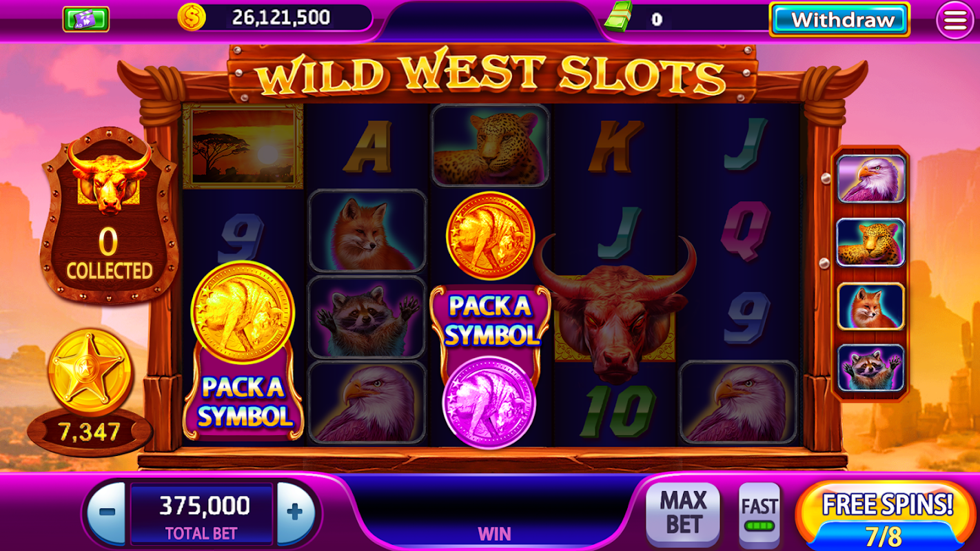The width and height of the screenshot is (980, 551).
Task: Tap the pink coin on the reels
Action: coord(489,402)
